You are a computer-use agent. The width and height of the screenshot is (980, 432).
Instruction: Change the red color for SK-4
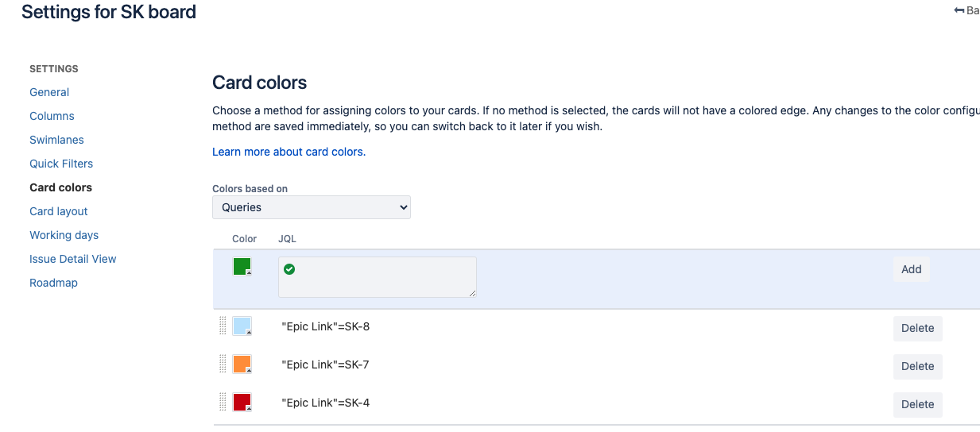[x=242, y=402]
